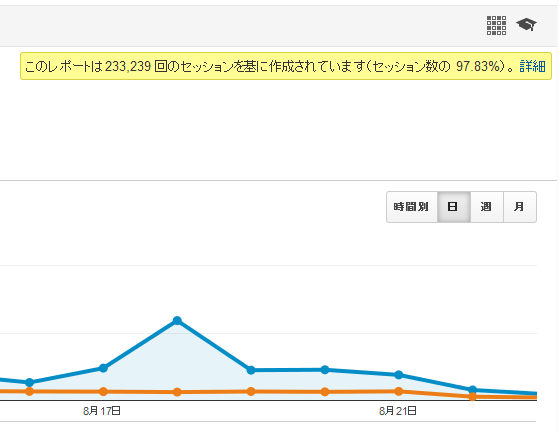Click the 97.83% percentage text
The width and height of the screenshot is (558, 431).
[x=479, y=66]
